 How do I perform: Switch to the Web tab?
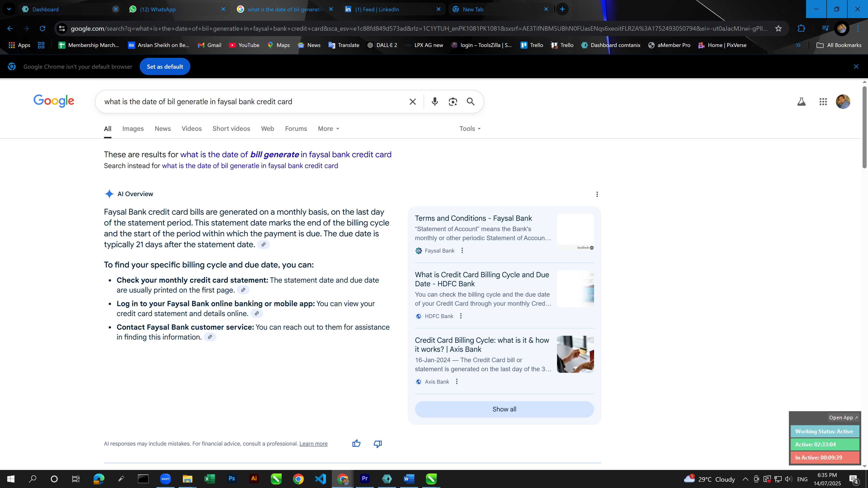tap(267, 129)
